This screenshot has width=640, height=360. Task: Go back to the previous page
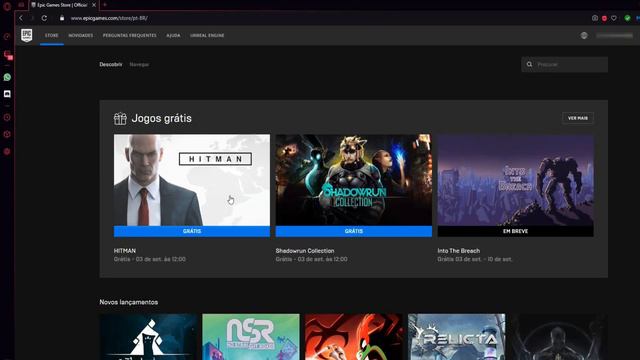(x=21, y=18)
